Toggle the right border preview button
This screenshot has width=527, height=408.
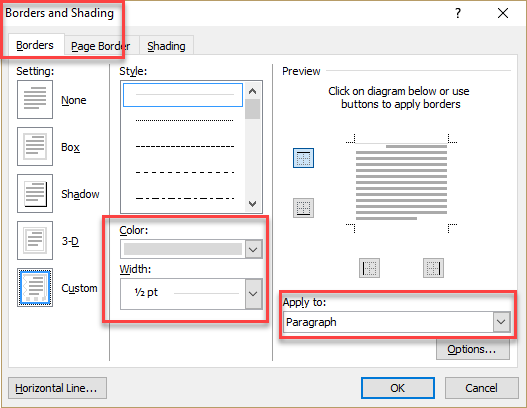433,268
